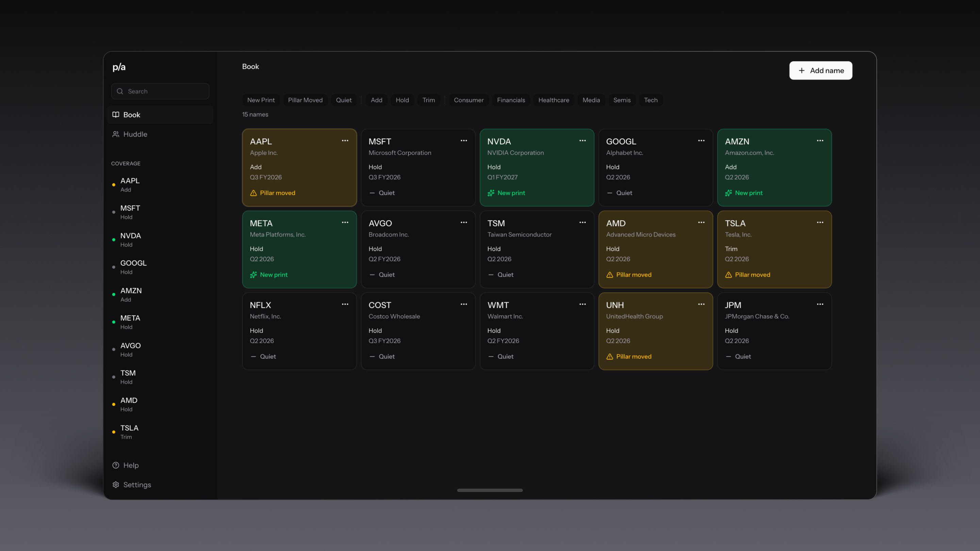Go to the Book page in sidebar
This screenshot has width=980, height=551.
pos(160,115)
